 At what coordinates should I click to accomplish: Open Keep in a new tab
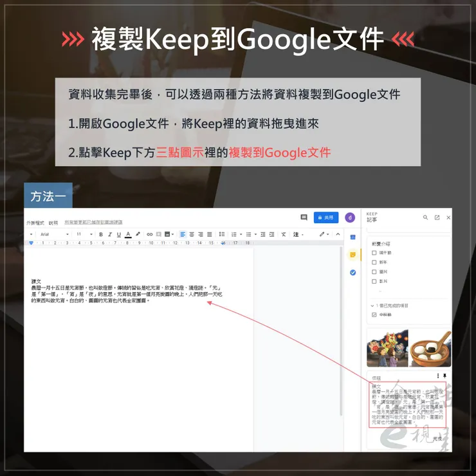point(437,217)
